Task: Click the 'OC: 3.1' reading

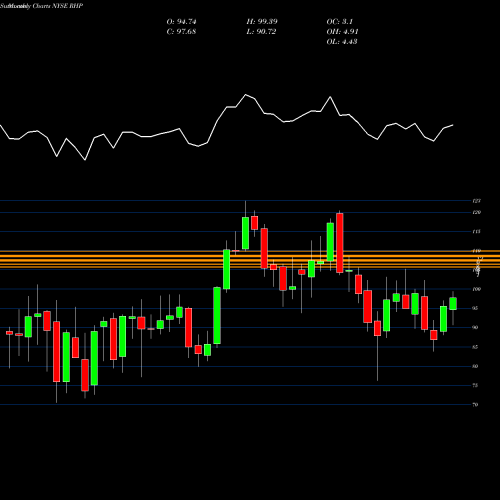Action: [340, 22]
